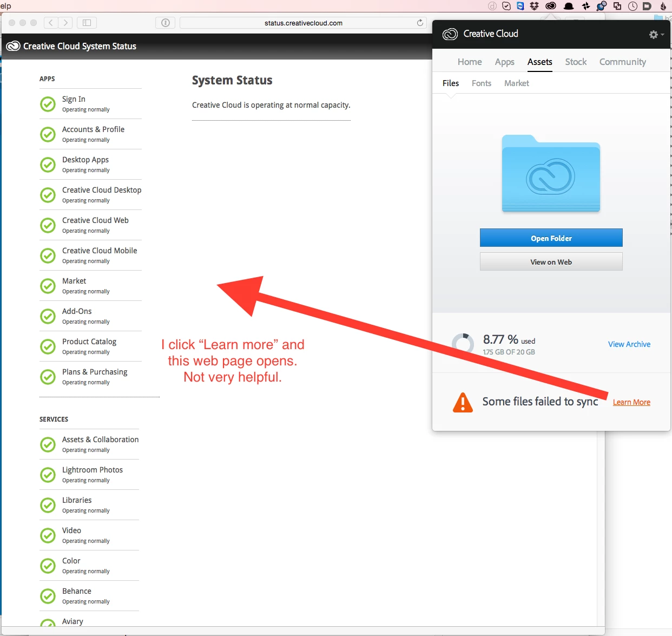672x636 pixels.
Task: Click the status.creativecloud.com address bar
Action: tap(303, 23)
